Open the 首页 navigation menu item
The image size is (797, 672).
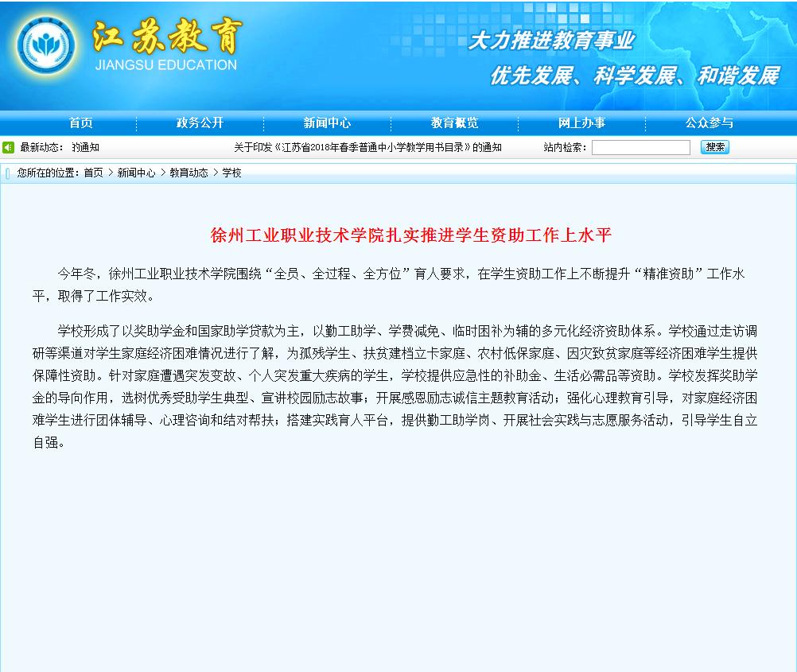pyautogui.click(x=80, y=123)
